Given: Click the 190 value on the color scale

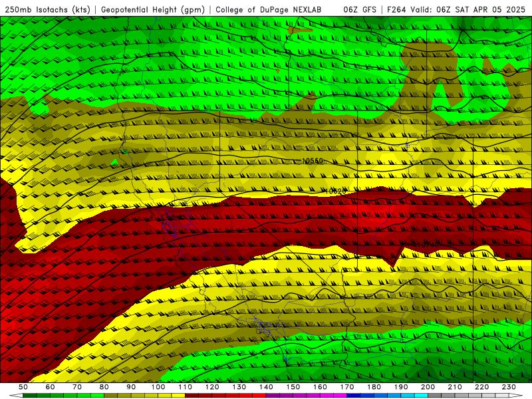Looking at the screenshot, I should (x=401, y=387).
